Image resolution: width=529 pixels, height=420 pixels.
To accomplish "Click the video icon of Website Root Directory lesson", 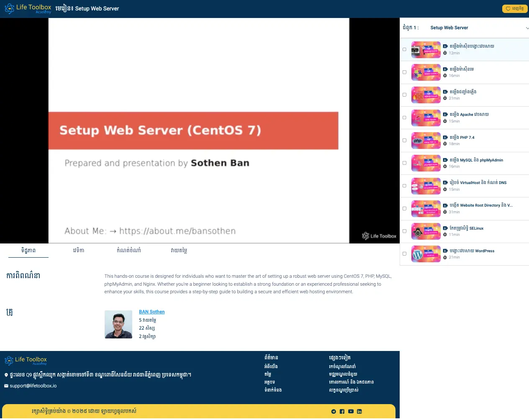I will (445, 205).
